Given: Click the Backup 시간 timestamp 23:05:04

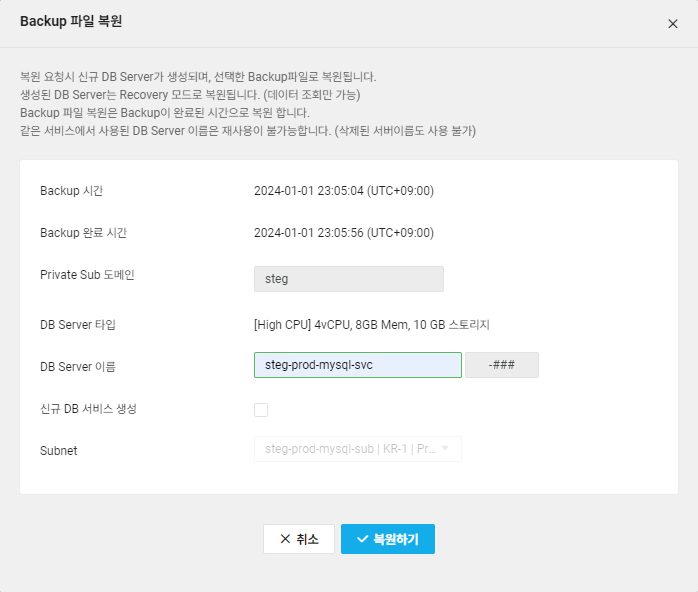Looking at the screenshot, I should [x=344, y=191].
